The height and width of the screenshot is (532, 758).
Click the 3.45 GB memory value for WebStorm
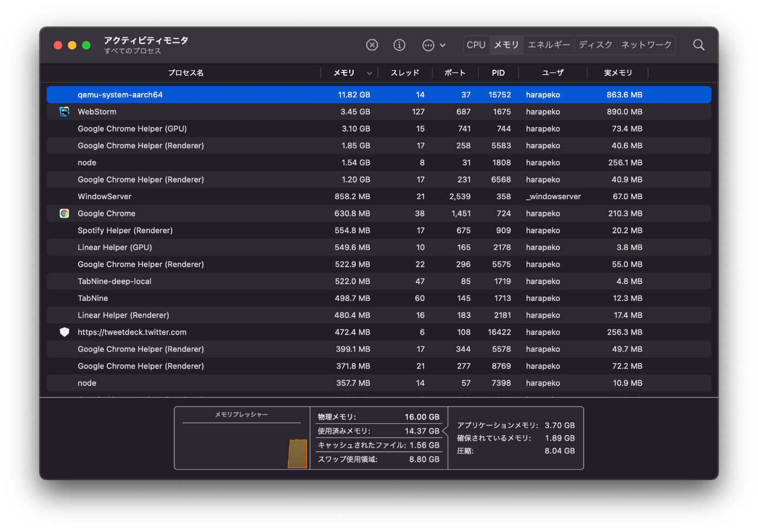[355, 111]
